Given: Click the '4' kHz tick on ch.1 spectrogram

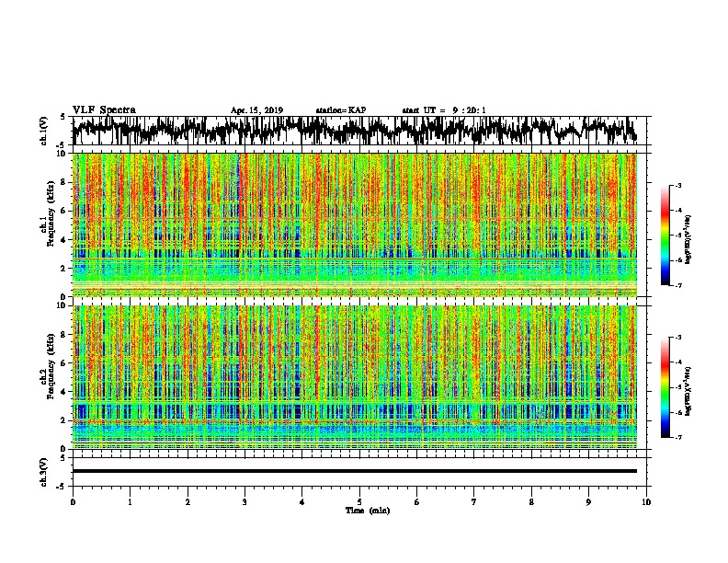Looking at the screenshot, I should point(63,240).
